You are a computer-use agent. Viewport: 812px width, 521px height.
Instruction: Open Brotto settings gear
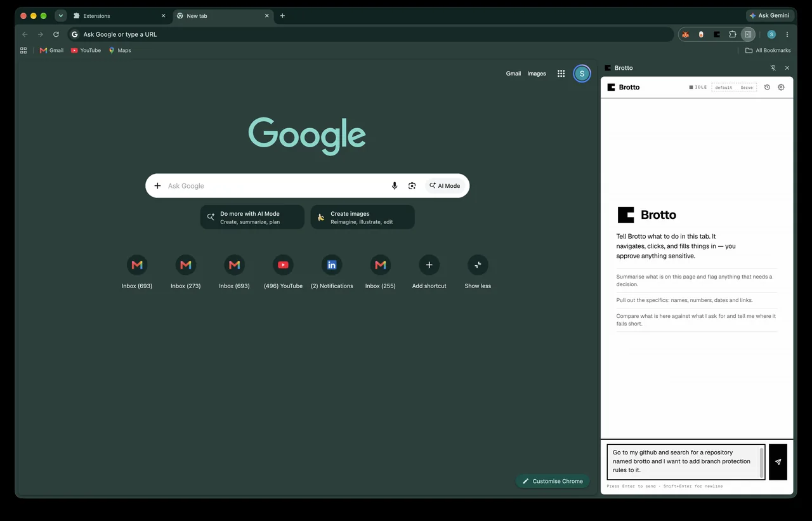coord(781,88)
